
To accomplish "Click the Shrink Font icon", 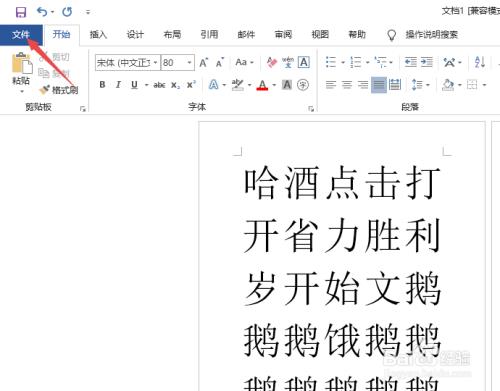I will coord(220,62).
